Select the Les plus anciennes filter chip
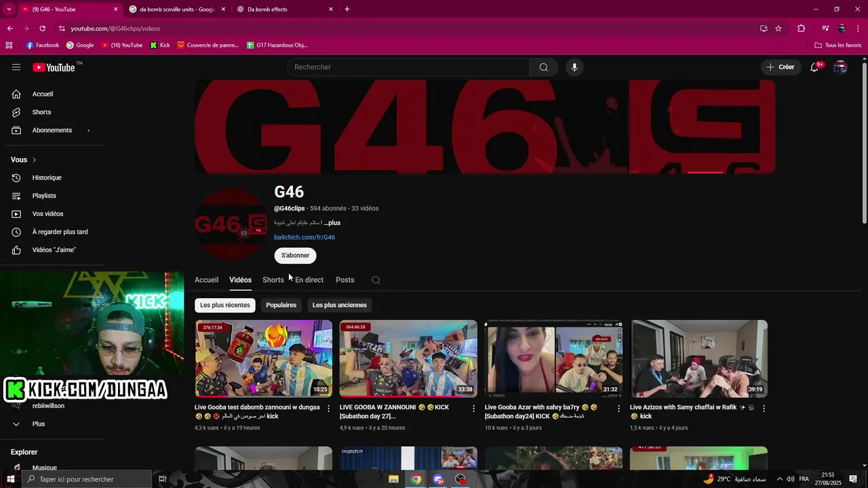 click(340, 305)
